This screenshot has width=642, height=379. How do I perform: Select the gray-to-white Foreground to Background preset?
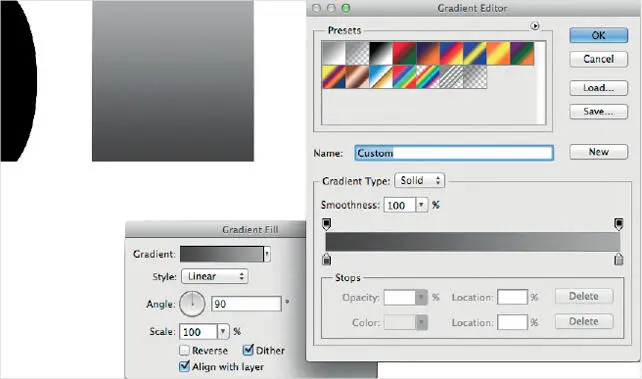pos(334,53)
